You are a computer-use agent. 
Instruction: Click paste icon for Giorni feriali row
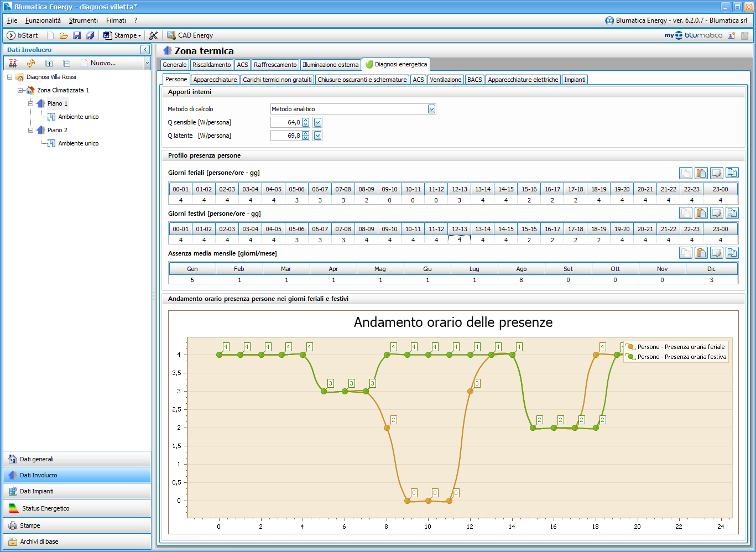[x=701, y=173]
